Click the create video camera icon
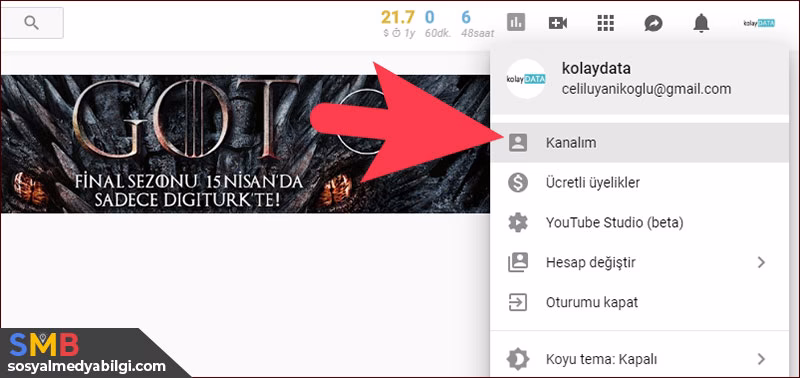This screenshot has width=800, height=378. [x=558, y=23]
